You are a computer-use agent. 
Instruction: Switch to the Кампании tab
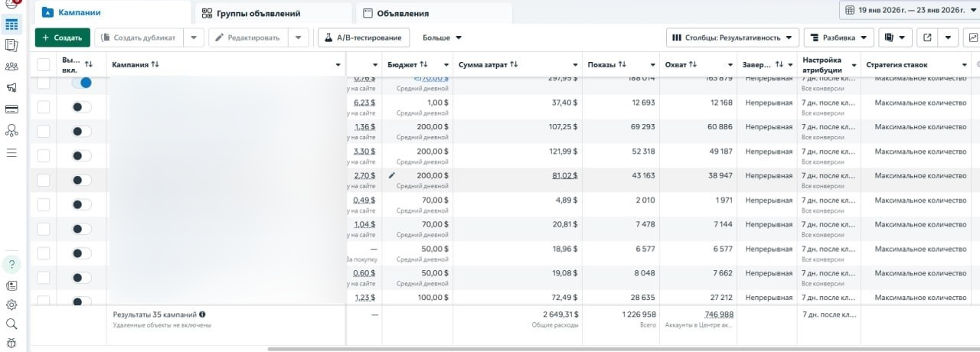pos(111,12)
